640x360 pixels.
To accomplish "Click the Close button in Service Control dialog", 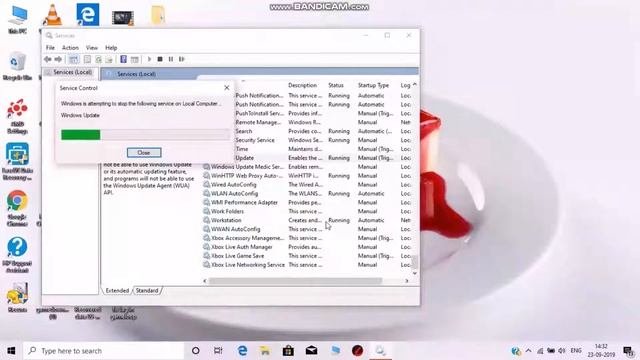I will point(144,153).
